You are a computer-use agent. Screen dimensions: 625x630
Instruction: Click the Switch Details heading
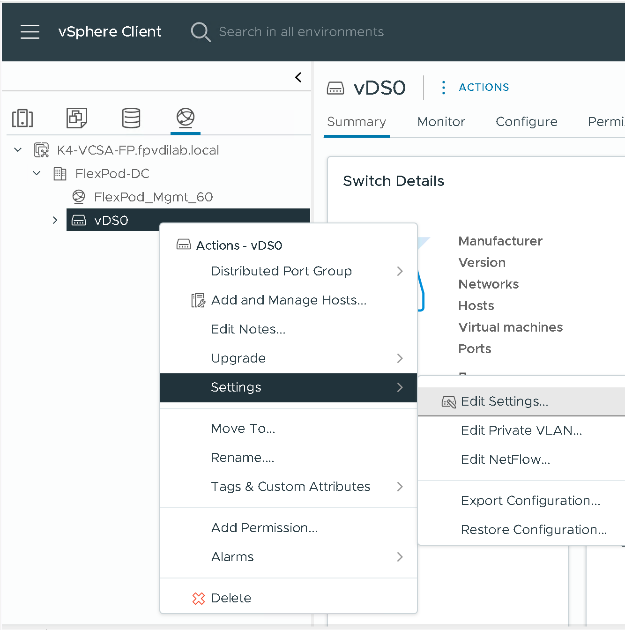(394, 181)
